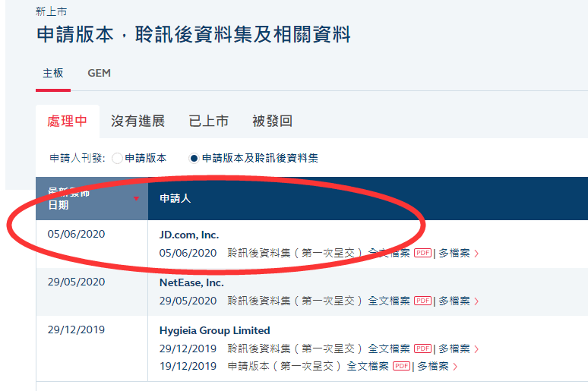Viewport: 588px width, 391px height.
Task: Click Hygieia 聆訊後資料集 全文檔案 link
Action: tap(389, 348)
